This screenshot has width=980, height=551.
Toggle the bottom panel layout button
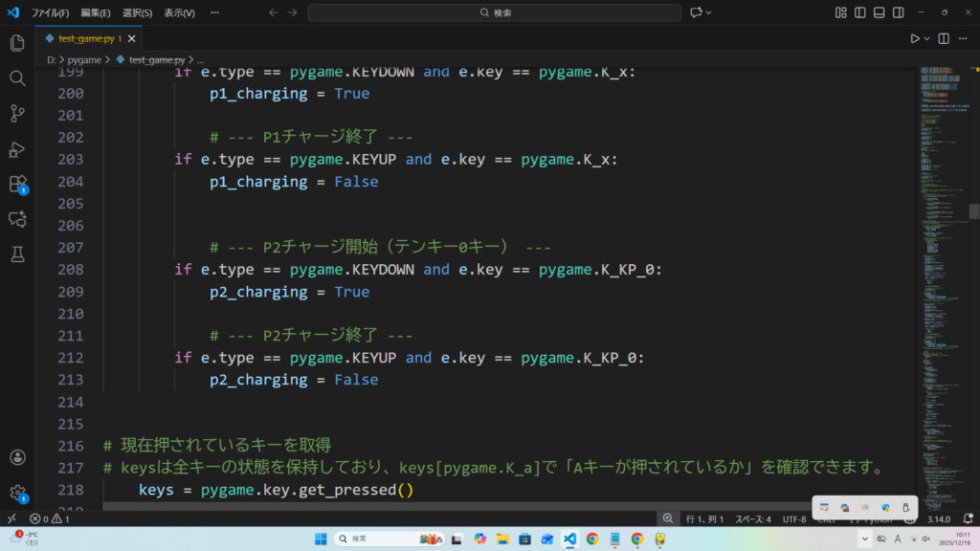pos(880,12)
